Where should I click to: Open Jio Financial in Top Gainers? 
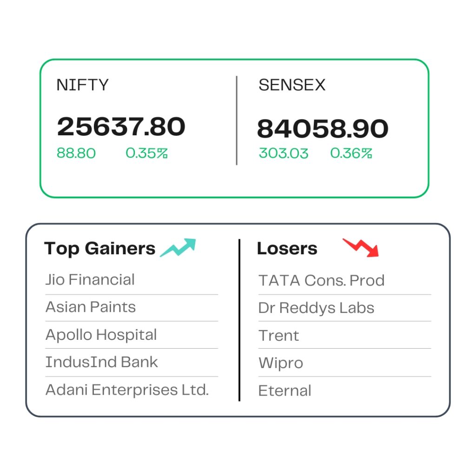click(90, 279)
